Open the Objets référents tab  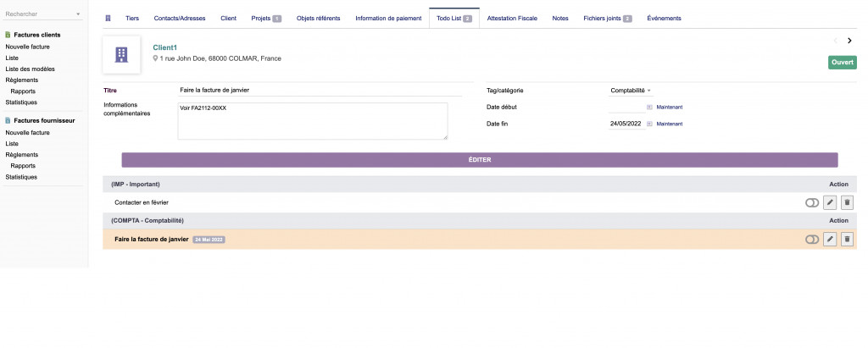[x=319, y=19]
